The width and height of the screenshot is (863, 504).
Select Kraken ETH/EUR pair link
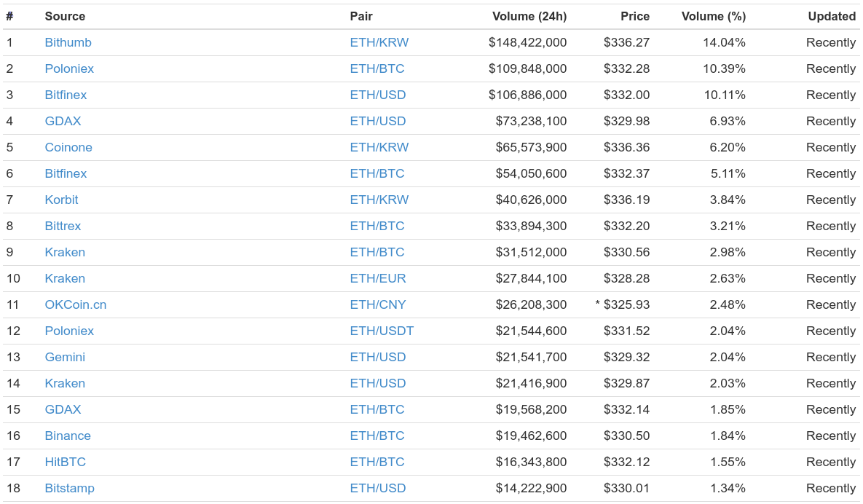[x=377, y=278]
